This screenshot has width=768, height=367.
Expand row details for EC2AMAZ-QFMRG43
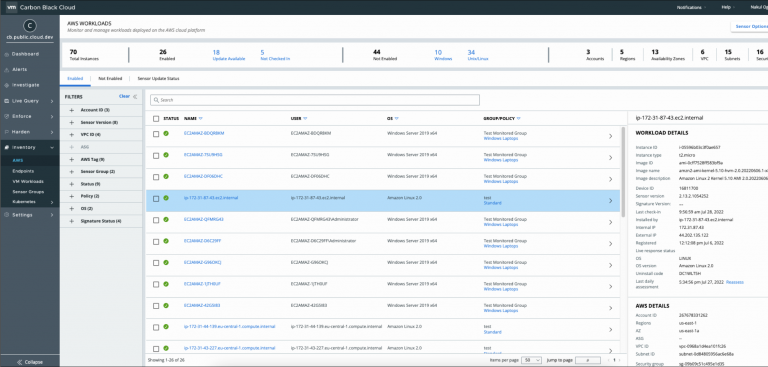click(610, 222)
